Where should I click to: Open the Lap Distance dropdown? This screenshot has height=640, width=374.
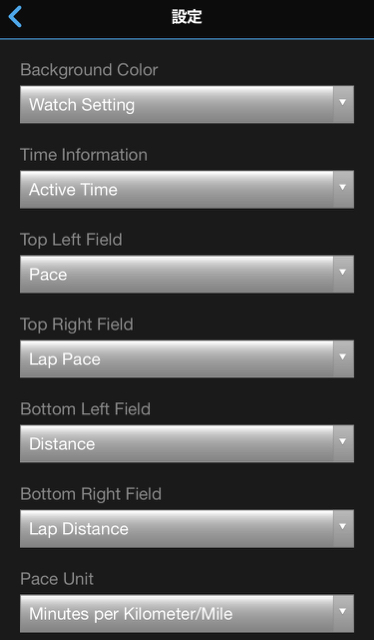[187, 529]
